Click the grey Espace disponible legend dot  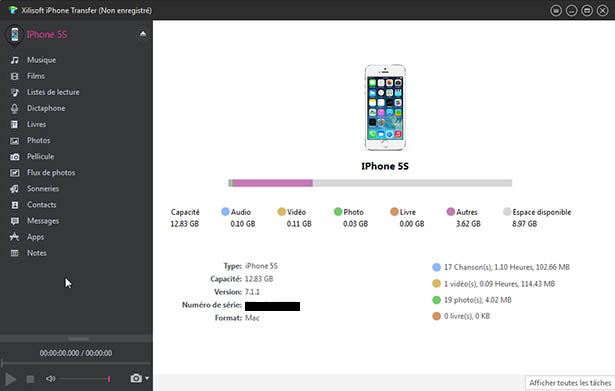(x=507, y=212)
